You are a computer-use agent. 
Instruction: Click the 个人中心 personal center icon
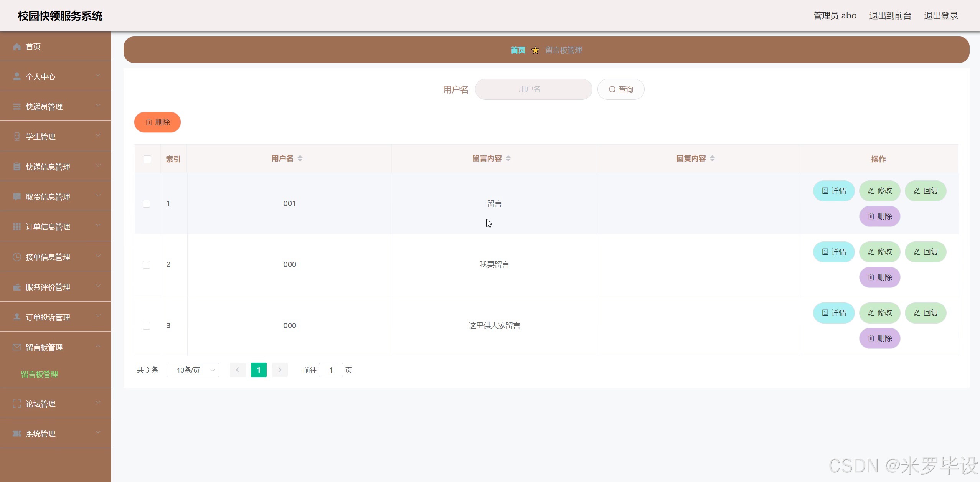coord(16,76)
